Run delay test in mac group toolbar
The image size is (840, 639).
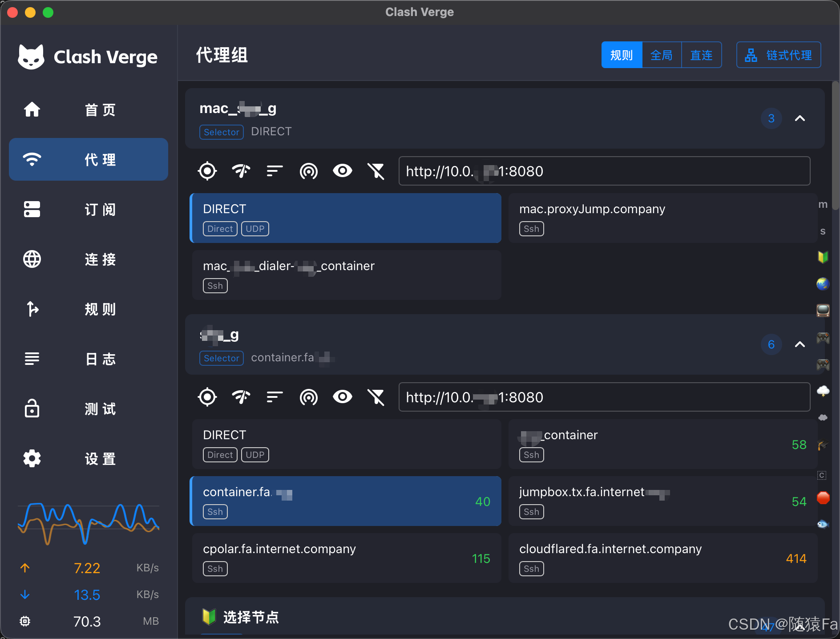pos(241,171)
